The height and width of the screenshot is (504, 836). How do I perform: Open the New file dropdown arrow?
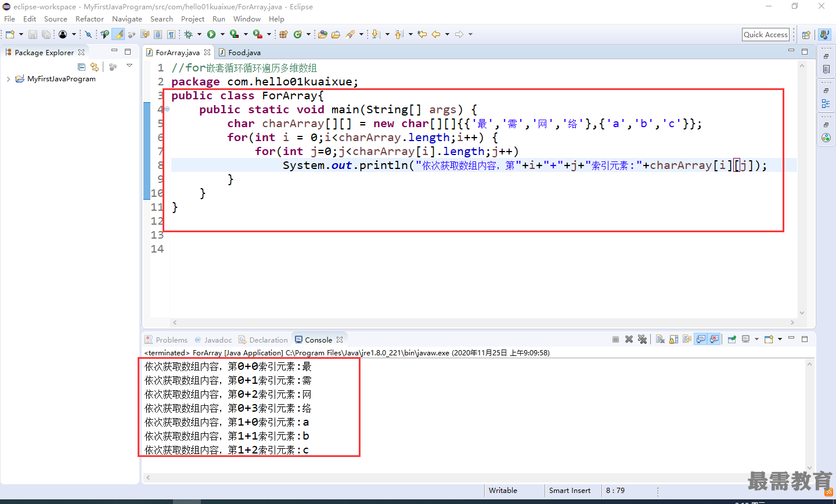tap(21, 34)
